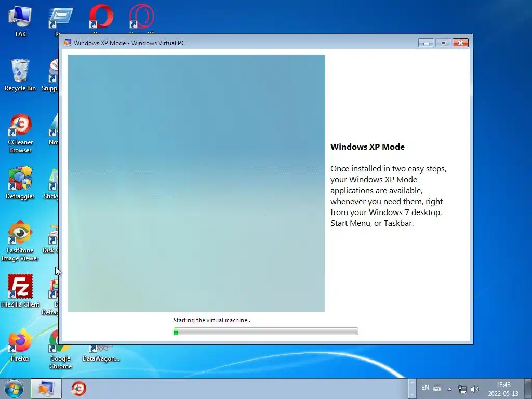Click the taskbar clock showing 18:43
The height and width of the screenshot is (399, 532).
click(x=503, y=389)
